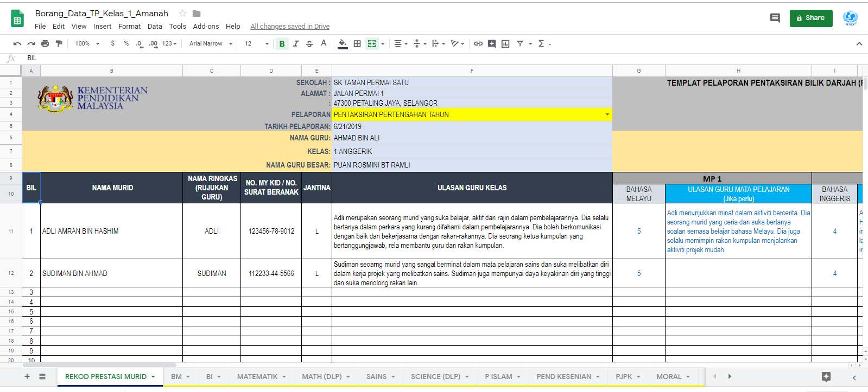Open the zoom level dropdown
868x392 pixels.
click(87, 43)
